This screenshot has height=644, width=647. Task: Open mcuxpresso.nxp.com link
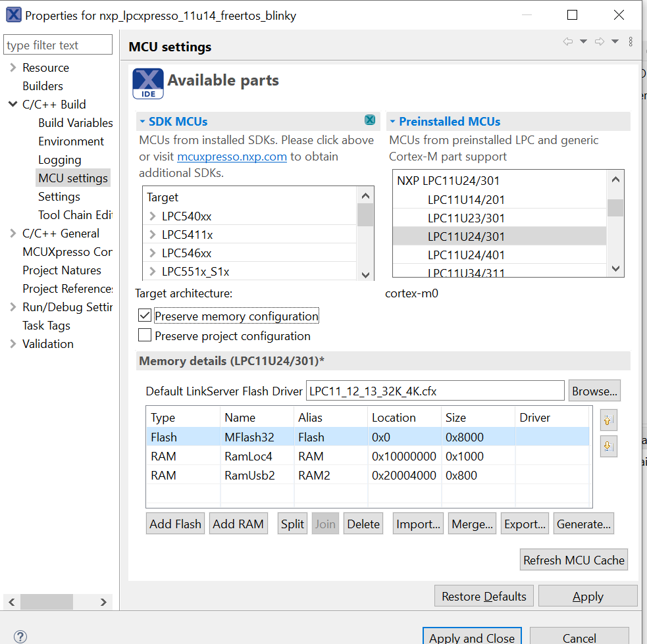coord(232,157)
